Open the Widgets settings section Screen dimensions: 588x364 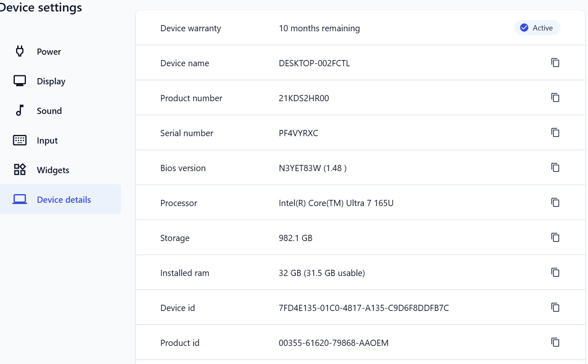(x=60, y=170)
